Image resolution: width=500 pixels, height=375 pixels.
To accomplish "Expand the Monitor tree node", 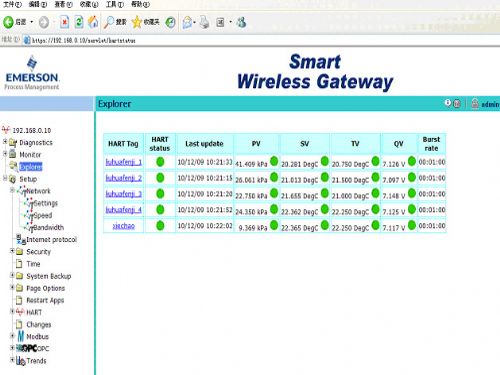I will (5, 154).
